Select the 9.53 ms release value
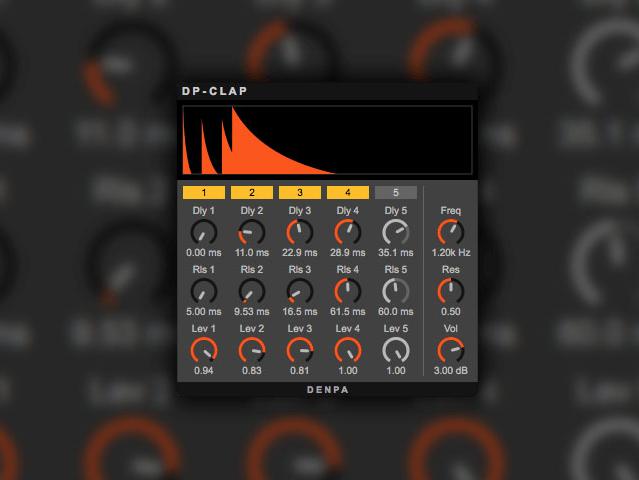Image resolution: width=639 pixels, height=480 pixels. 252,312
